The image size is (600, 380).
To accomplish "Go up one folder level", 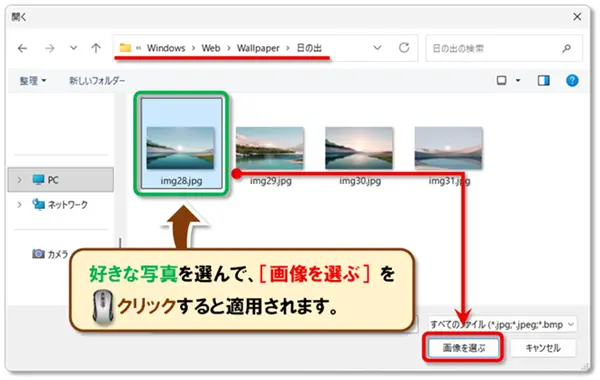I will (96, 48).
